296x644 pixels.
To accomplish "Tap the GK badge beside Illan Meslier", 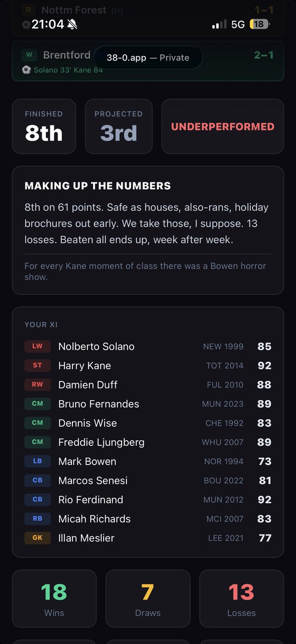I will click(37, 538).
